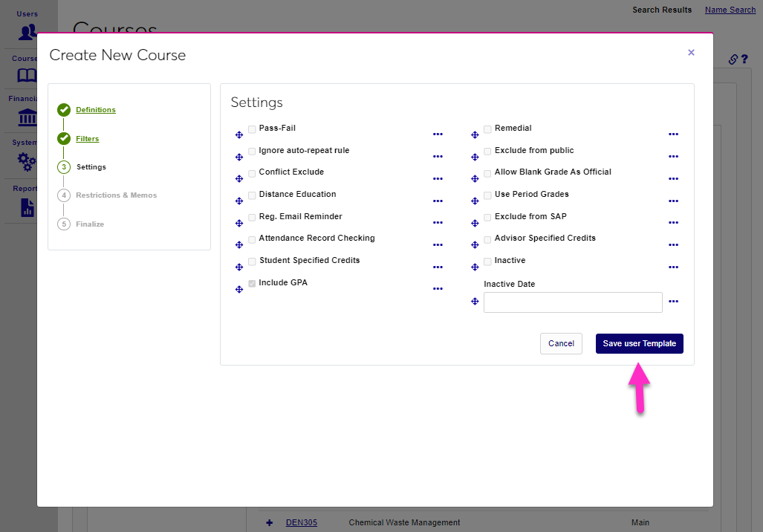Screen dimensions: 763x532
Task: Go back to the Definitions step
Action: point(95,109)
